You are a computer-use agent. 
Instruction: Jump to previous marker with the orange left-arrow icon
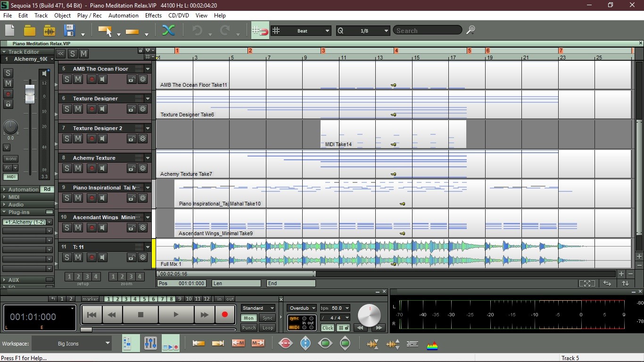(x=198, y=343)
